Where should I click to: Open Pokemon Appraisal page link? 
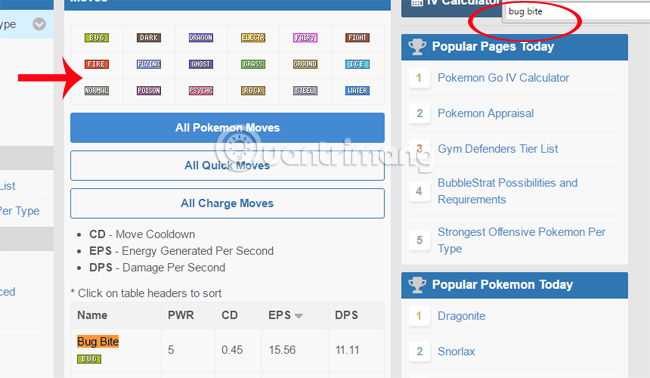[485, 113]
